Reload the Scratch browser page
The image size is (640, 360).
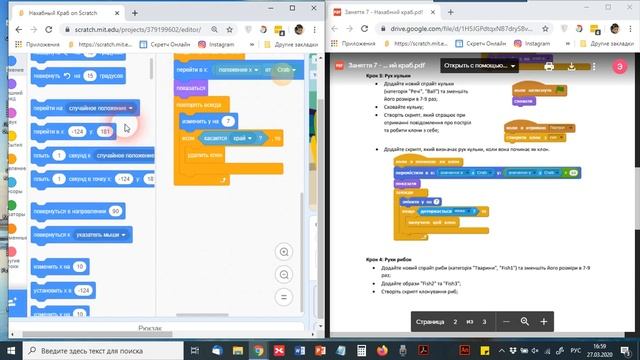coord(49,29)
